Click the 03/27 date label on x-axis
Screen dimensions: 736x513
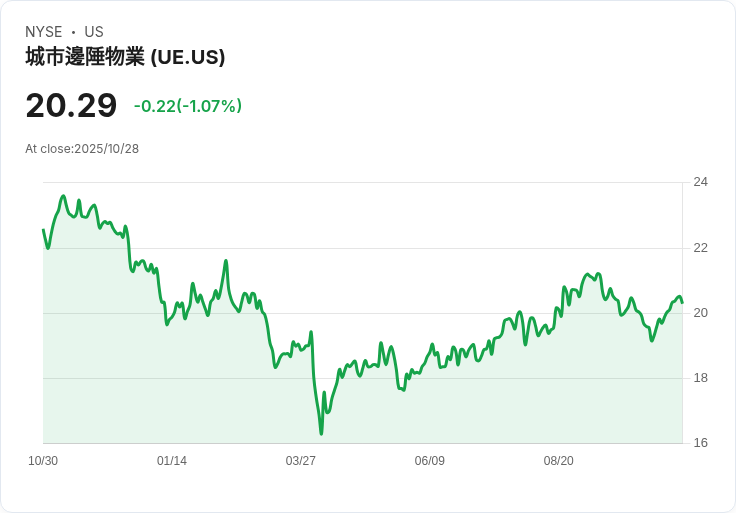(x=300, y=461)
